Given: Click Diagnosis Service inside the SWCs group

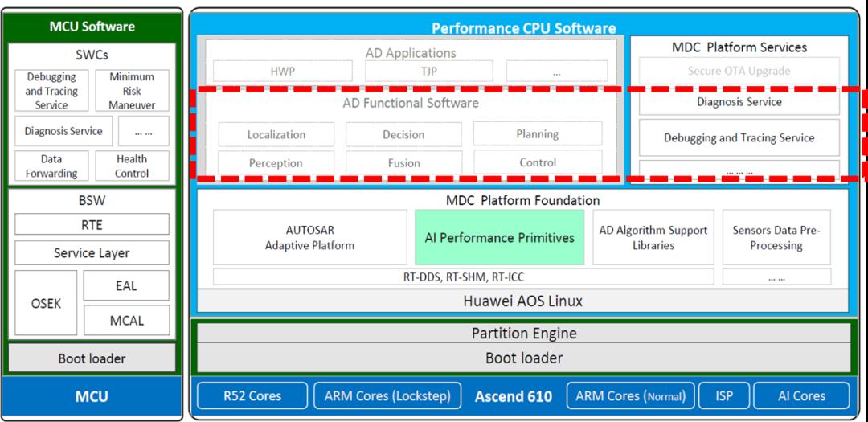Looking at the screenshot, I should 63,131.
